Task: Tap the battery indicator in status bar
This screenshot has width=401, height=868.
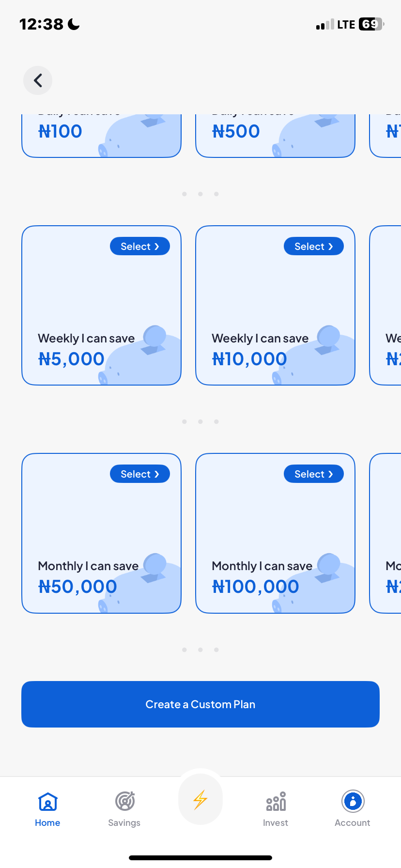Action: coord(371,24)
